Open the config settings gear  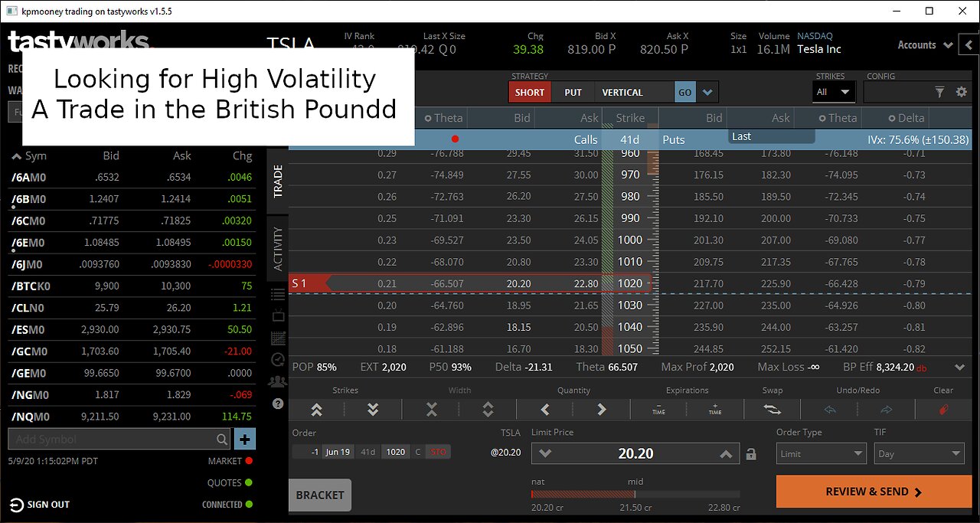point(962,93)
